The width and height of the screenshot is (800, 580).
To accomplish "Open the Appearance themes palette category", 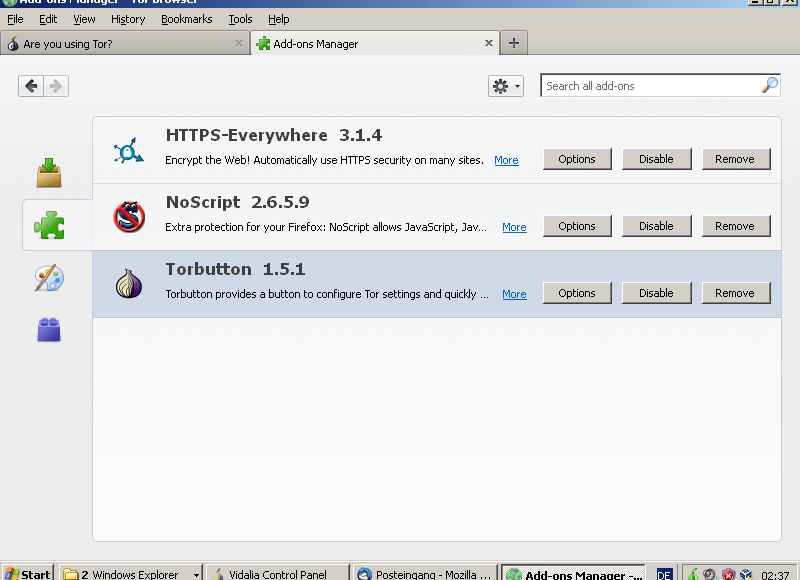I will tap(49, 278).
